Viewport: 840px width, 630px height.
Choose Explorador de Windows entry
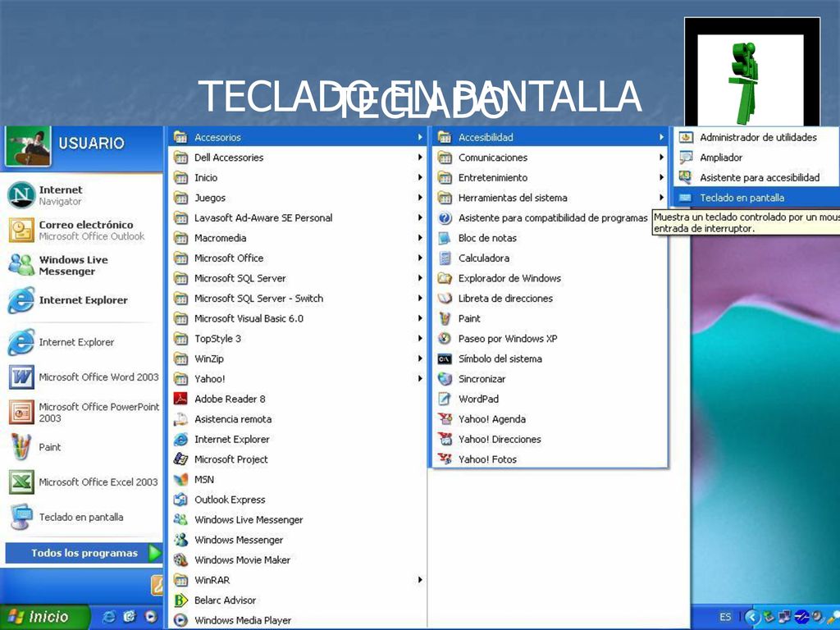[550, 278]
